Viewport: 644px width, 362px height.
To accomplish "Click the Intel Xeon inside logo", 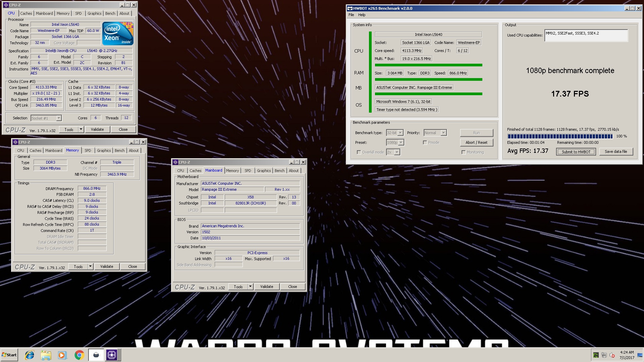I will tap(118, 33).
